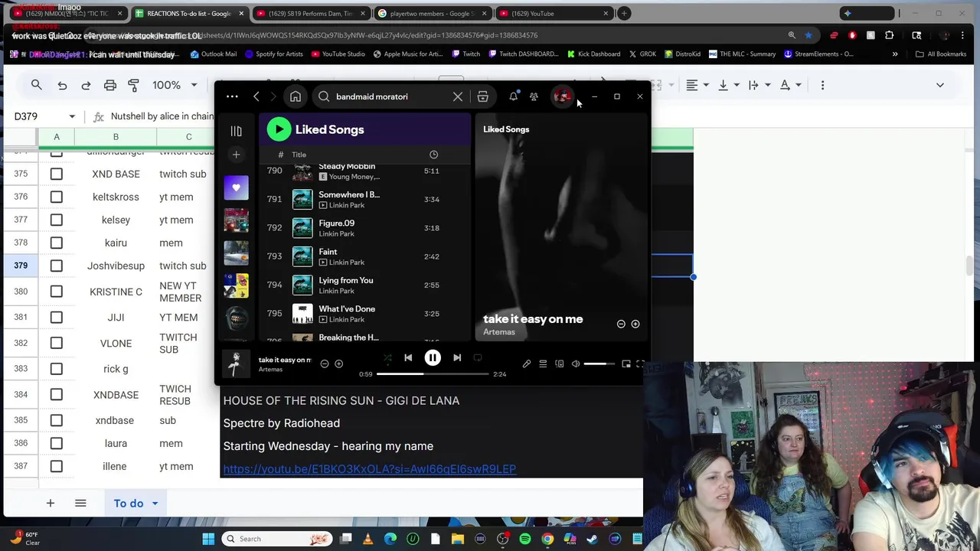Open Spotify from Windows taskbar

tap(525, 539)
